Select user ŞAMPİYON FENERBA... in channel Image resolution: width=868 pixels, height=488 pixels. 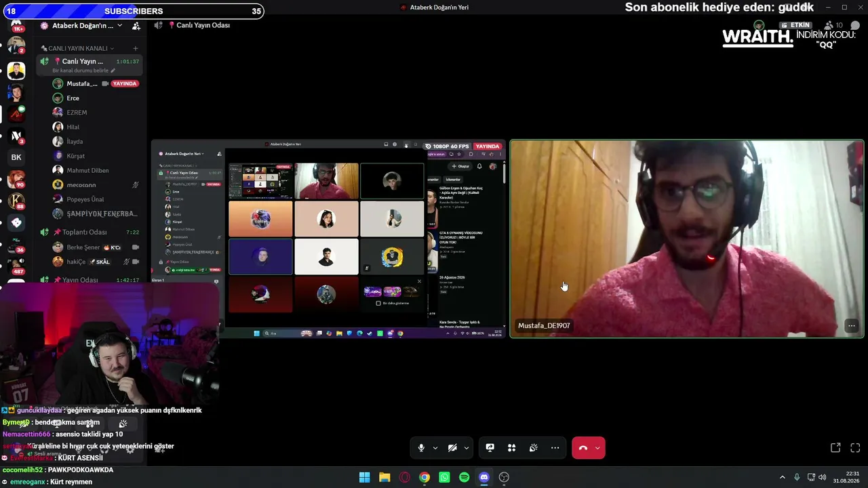click(x=95, y=213)
